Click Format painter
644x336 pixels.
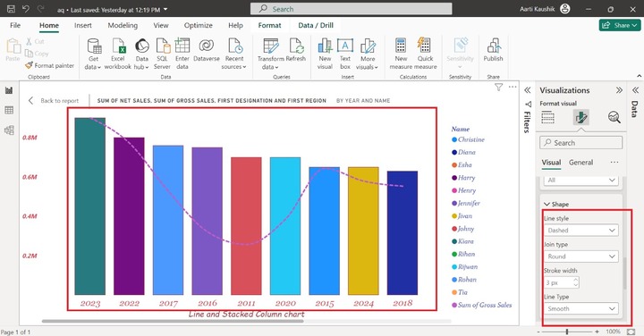pos(50,65)
